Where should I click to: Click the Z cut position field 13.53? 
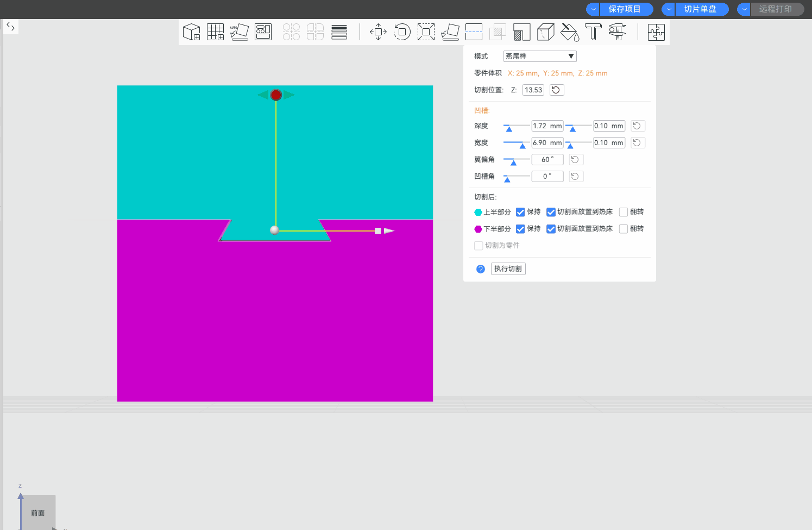pos(533,90)
